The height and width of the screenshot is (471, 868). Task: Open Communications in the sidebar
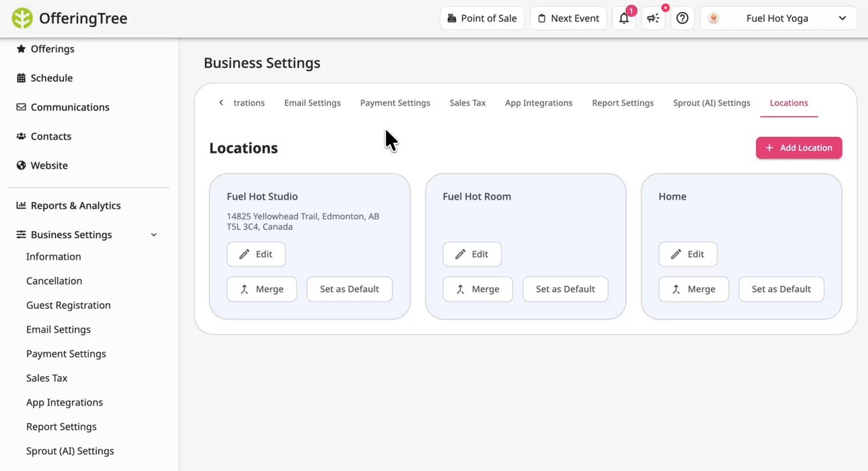tap(69, 107)
